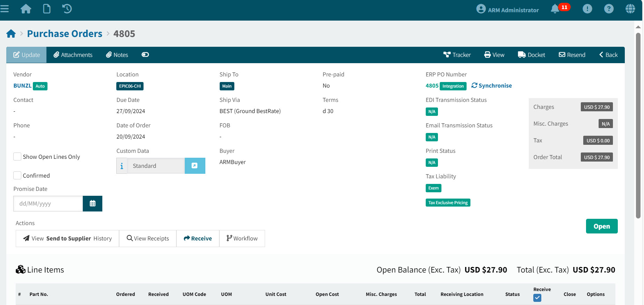The image size is (644, 305).
Task: Switch to the Notes tab
Action: [117, 55]
